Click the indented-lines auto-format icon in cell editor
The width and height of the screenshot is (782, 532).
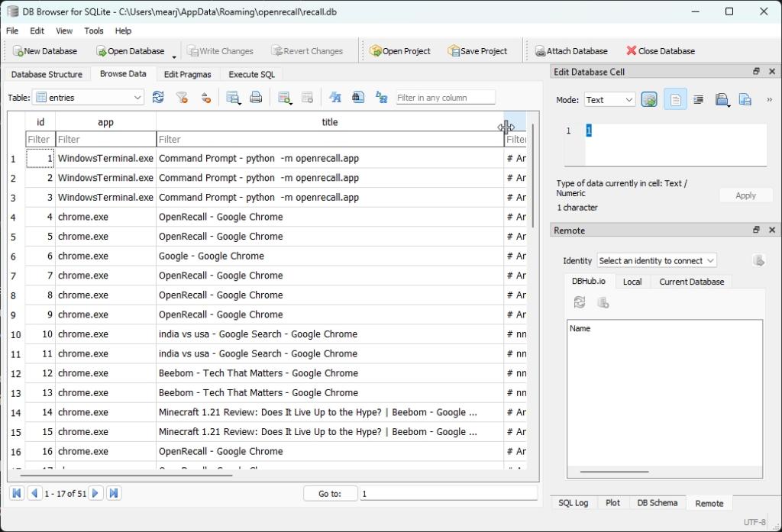[698, 100]
